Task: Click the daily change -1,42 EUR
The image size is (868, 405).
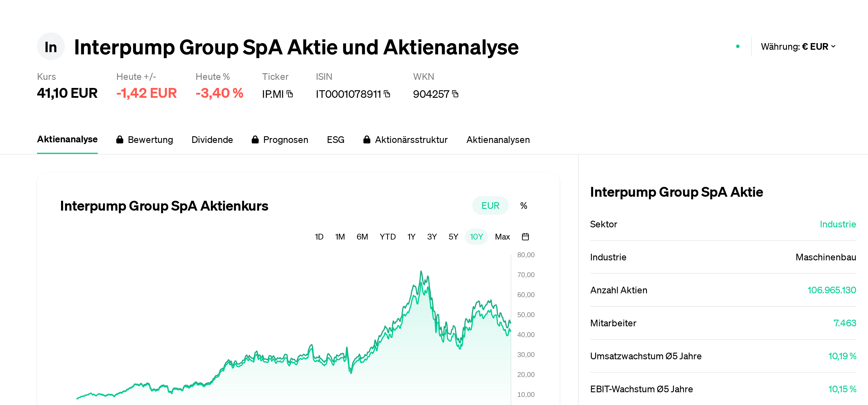Action: coord(147,93)
